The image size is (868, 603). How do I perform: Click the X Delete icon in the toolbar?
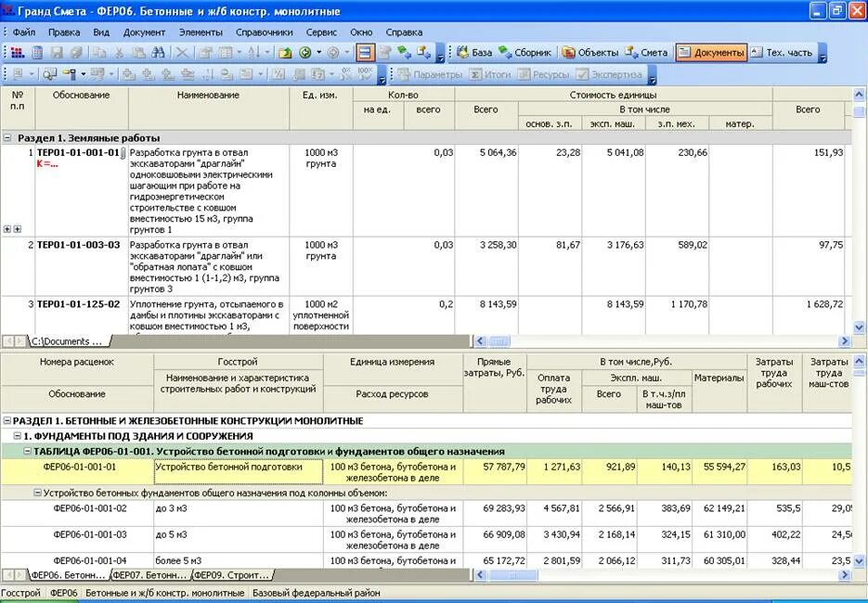[x=182, y=53]
